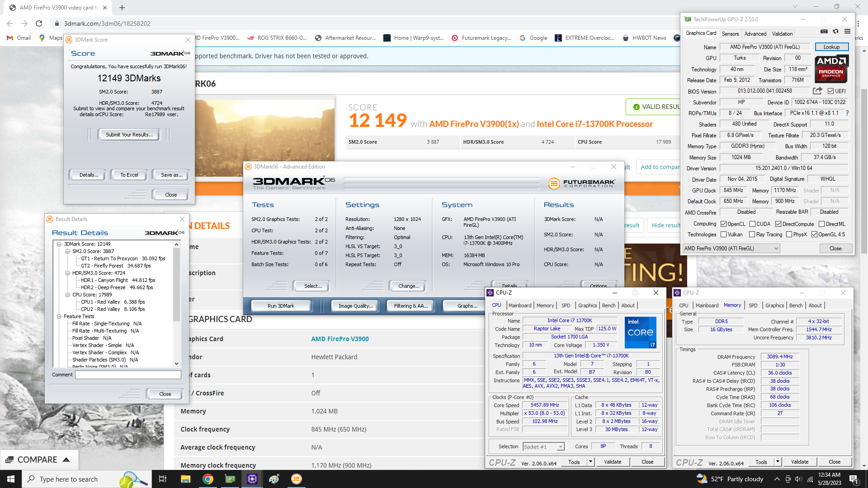Open the ROG STRIX B660-G bookmark
868x488 pixels.
tap(277, 38)
